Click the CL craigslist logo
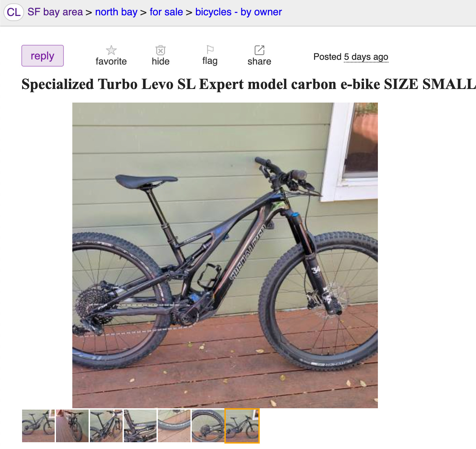This screenshot has width=476, height=449. [14, 12]
